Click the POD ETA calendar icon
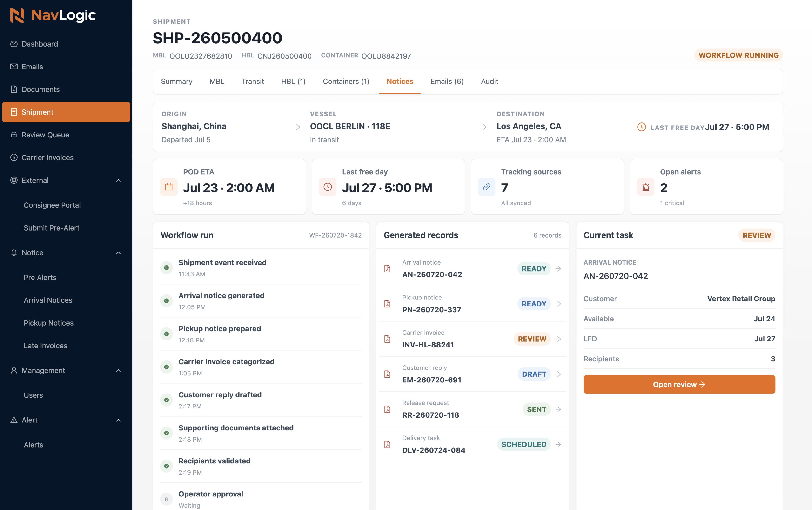This screenshot has height=510, width=812. click(x=168, y=187)
